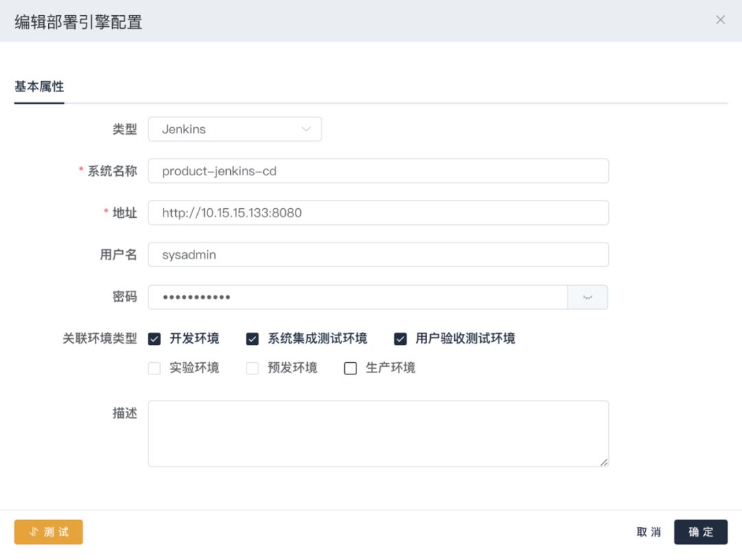Expand the Jenkins type chevron arrow
The width and height of the screenshot is (742, 560).
tap(306, 129)
